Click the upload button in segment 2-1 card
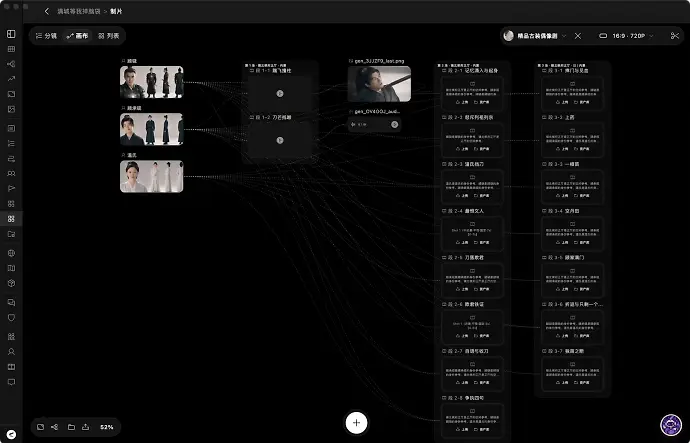The image size is (690, 443). tap(462, 102)
